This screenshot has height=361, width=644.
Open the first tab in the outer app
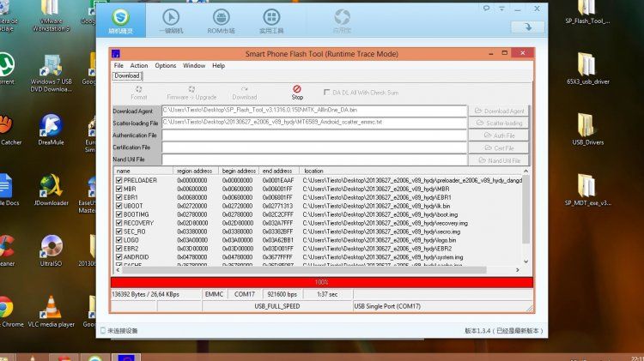point(121,21)
